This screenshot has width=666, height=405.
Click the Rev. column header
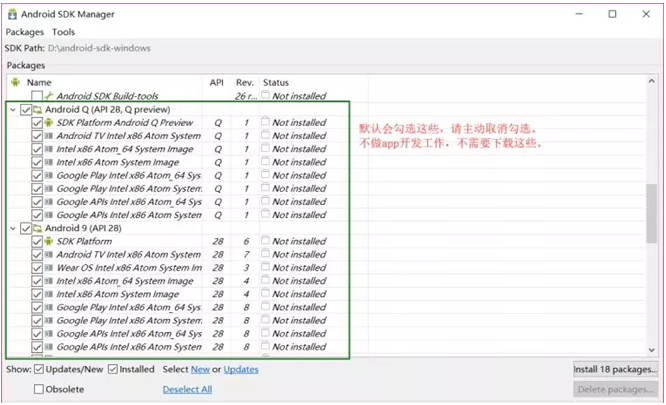[245, 82]
